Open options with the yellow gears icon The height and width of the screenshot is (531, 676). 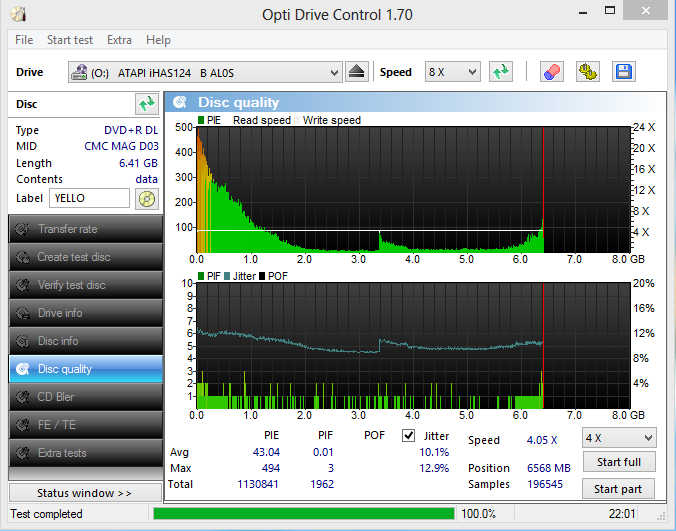[588, 72]
